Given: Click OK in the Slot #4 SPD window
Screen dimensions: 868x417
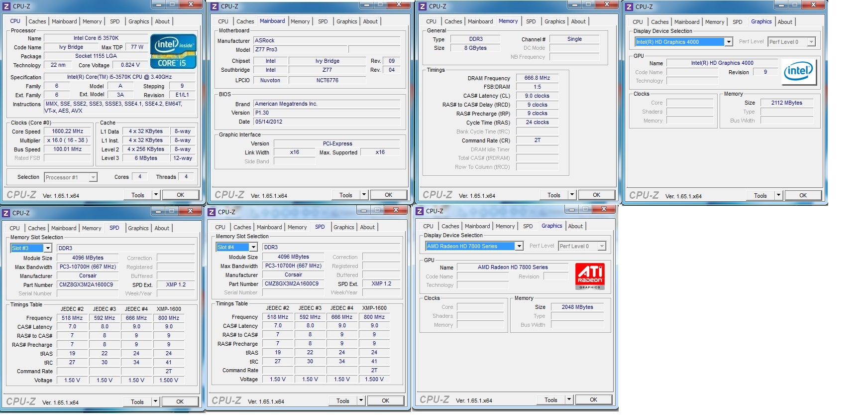Looking at the screenshot, I should (x=386, y=401).
